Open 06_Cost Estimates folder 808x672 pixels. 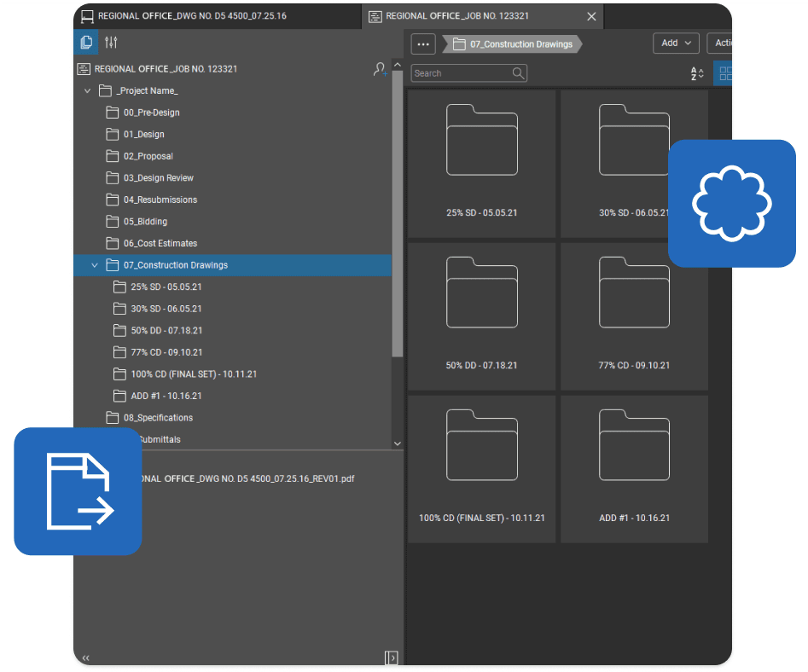(152, 243)
